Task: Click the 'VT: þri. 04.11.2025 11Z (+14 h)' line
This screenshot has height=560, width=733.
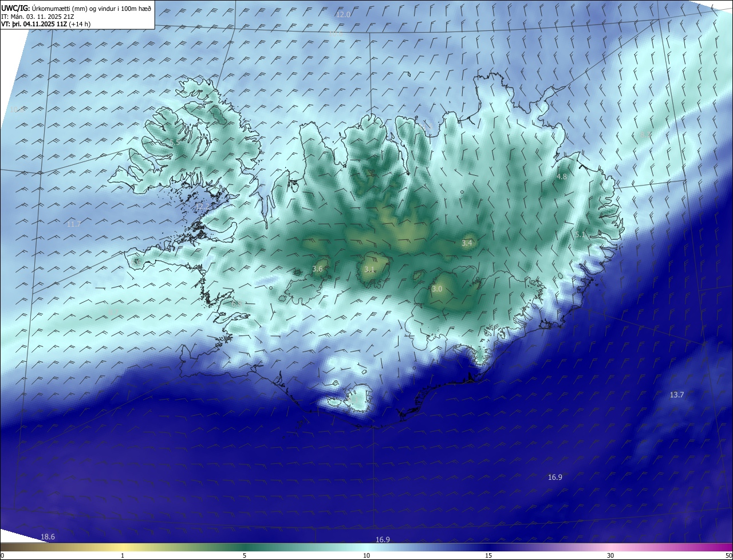Action: point(46,24)
